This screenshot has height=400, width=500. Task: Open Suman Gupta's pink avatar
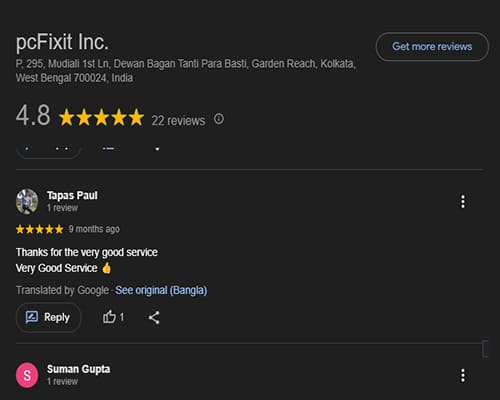click(27, 375)
